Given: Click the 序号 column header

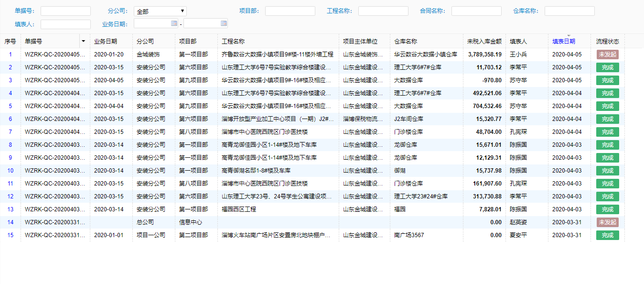Looking at the screenshot, I should click(x=11, y=42).
